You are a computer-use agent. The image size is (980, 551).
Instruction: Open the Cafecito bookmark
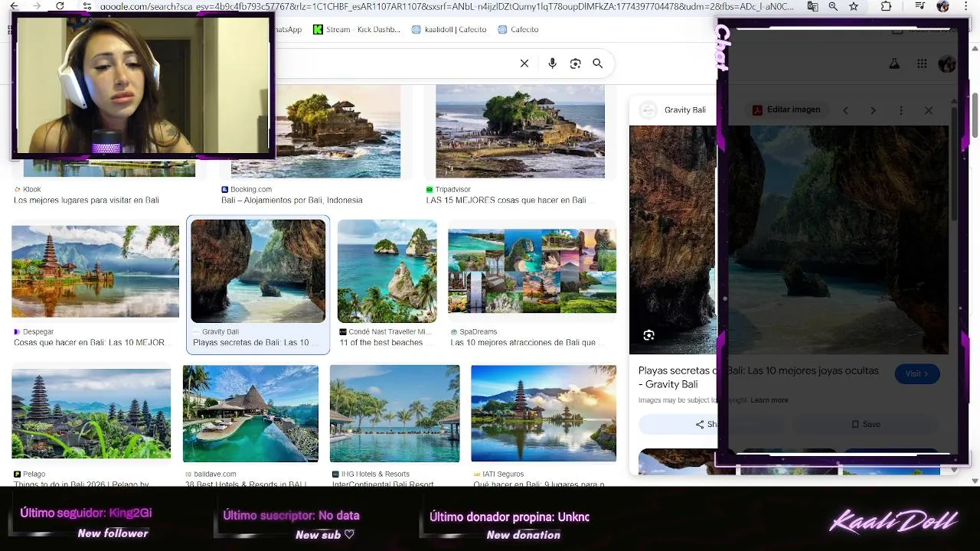(518, 29)
